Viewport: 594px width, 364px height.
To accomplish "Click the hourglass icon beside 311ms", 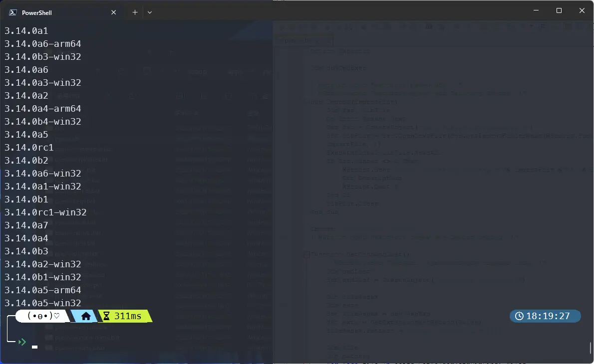I will tap(106, 316).
